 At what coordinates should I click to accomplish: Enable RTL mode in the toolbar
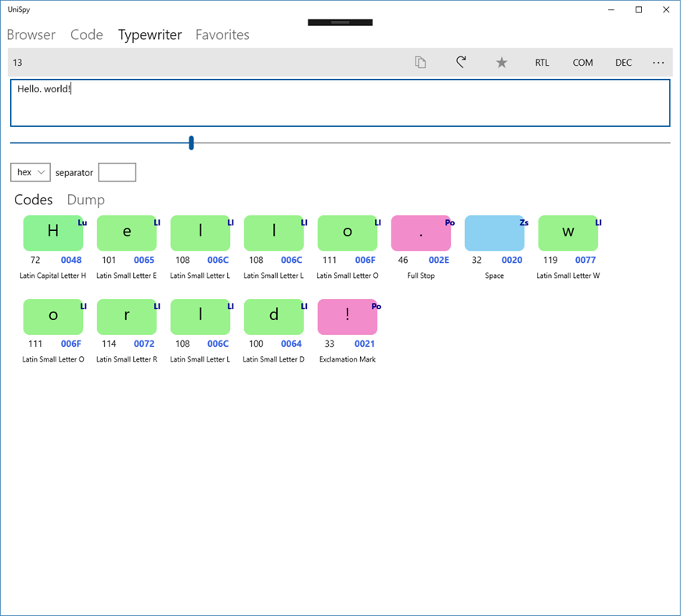point(542,63)
